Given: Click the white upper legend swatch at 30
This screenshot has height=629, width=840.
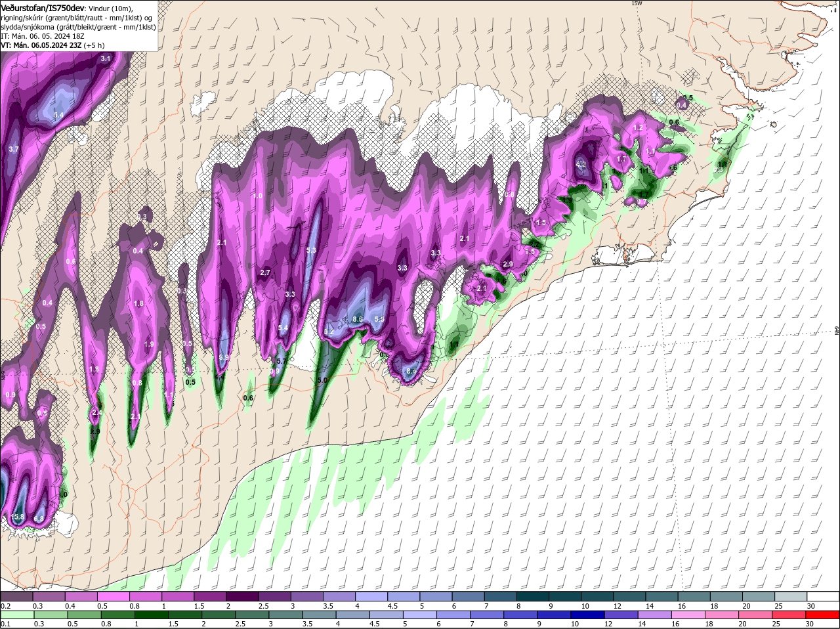Looking at the screenshot, I should (x=824, y=596).
